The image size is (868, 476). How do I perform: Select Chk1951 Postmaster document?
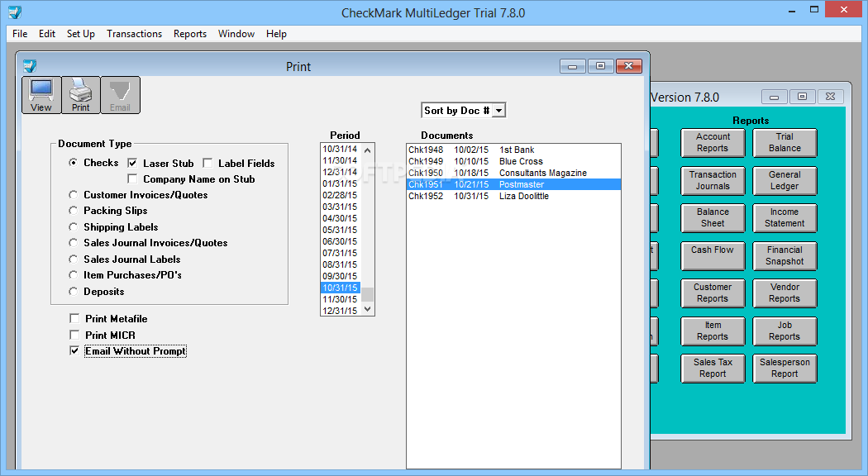[513, 185]
